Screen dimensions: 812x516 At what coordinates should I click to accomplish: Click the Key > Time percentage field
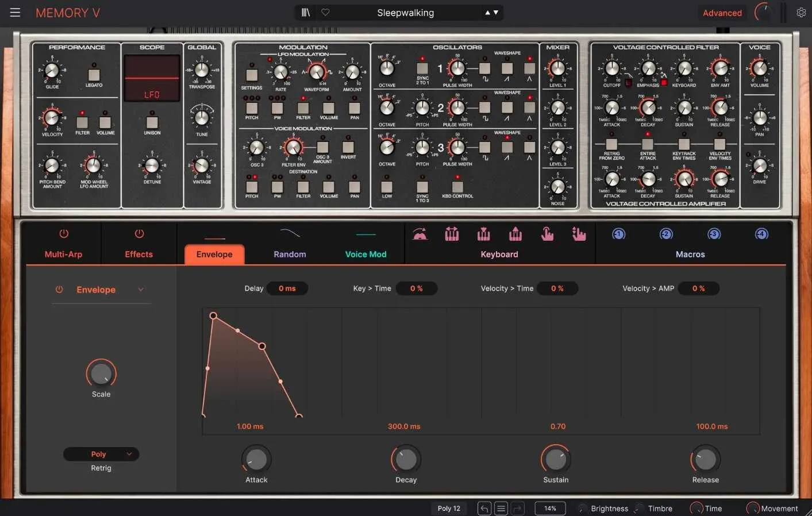(x=416, y=288)
